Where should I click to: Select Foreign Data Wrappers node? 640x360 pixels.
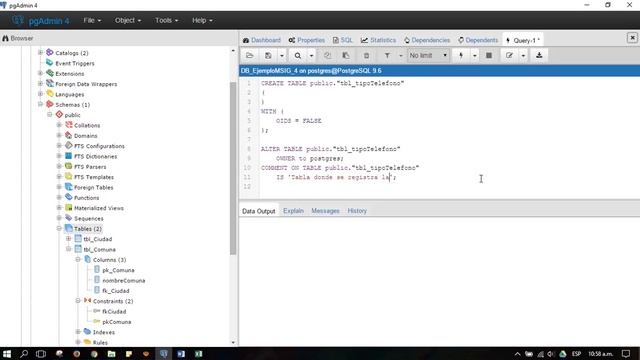[x=86, y=84]
